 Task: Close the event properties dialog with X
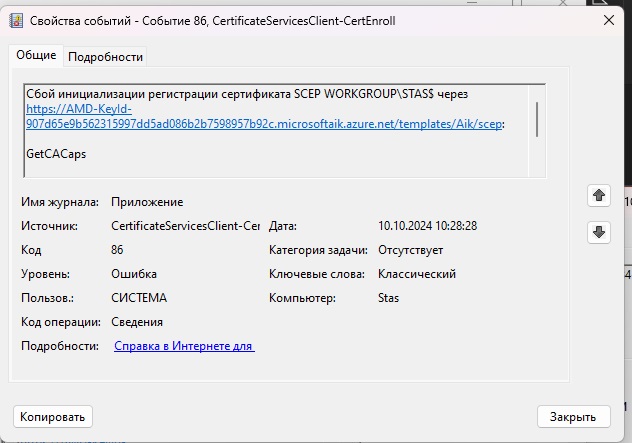pyautogui.click(x=609, y=20)
